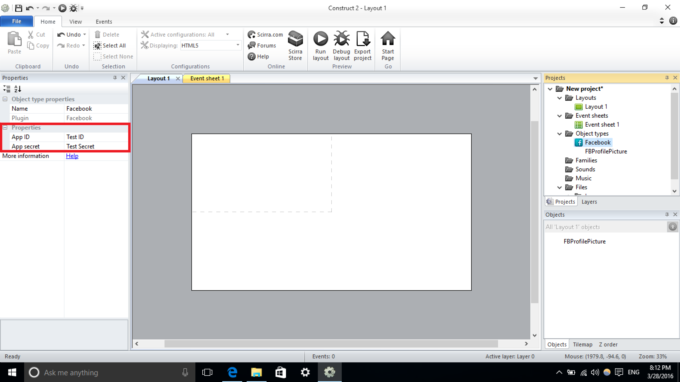Open the Scirra.com online link
Image resolution: width=680 pixels, height=382 pixels.
[265, 34]
